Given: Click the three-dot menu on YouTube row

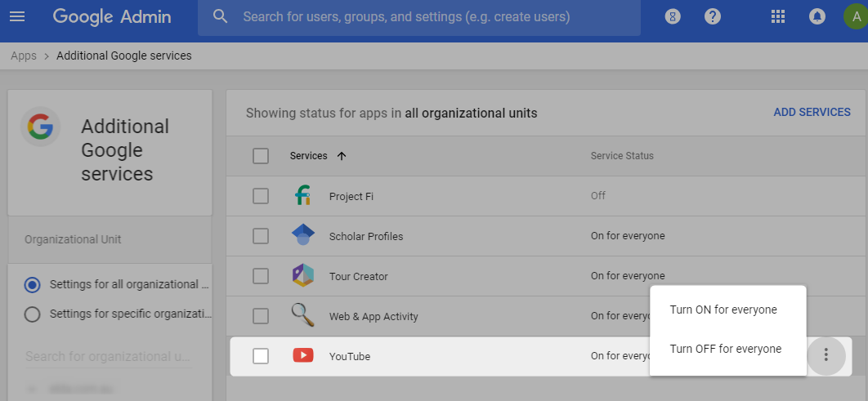Looking at the screenshot, I should click(x=826, y=355).
